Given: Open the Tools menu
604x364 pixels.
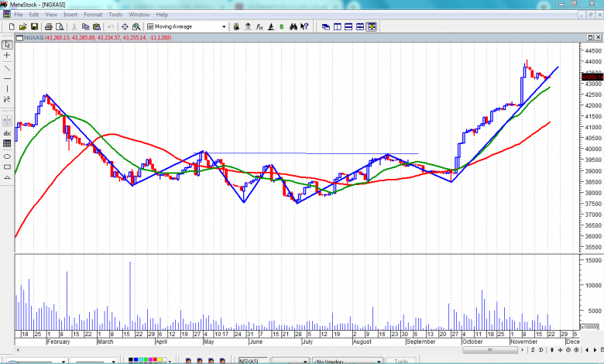Looking at the screenshot, I should 115,15.
